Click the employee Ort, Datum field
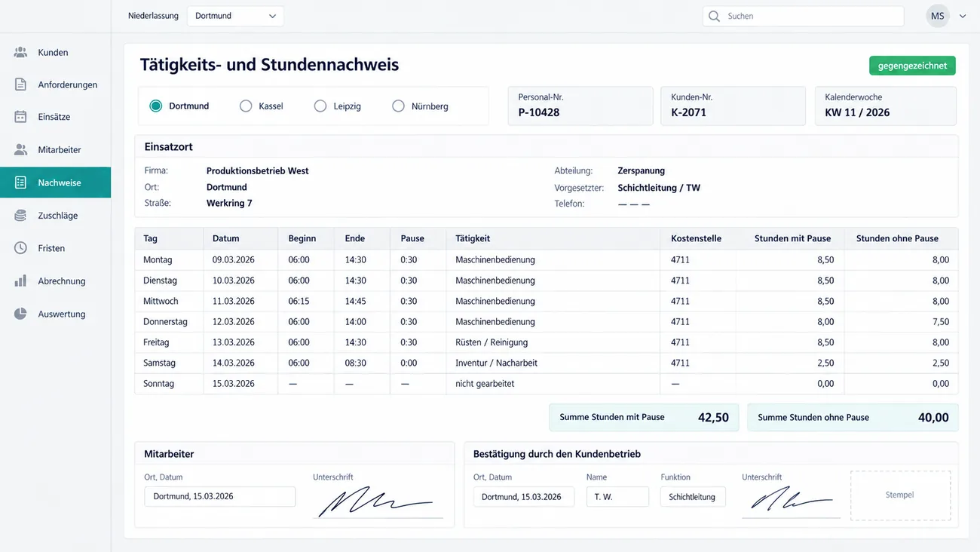980x552 pixels. [x=220, y=496]
